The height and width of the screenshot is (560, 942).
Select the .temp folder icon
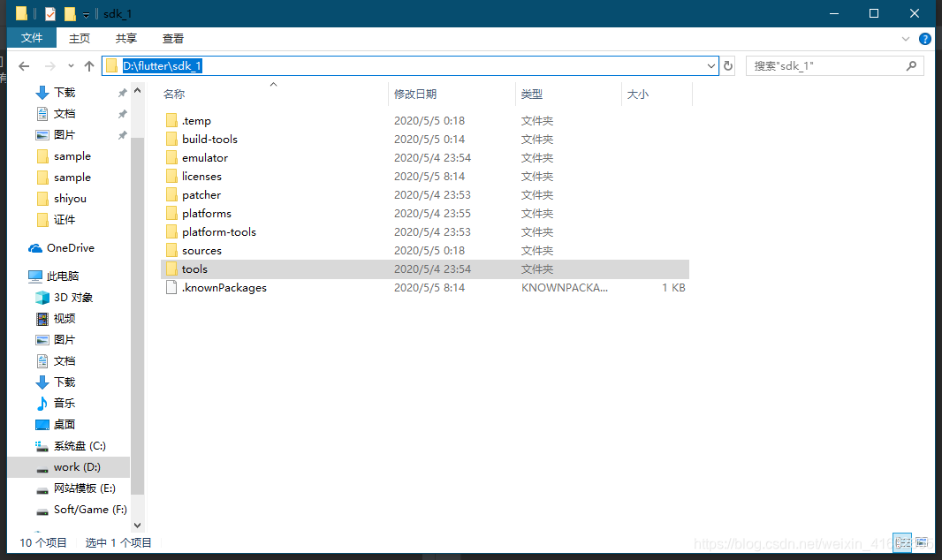coord(171,121)
